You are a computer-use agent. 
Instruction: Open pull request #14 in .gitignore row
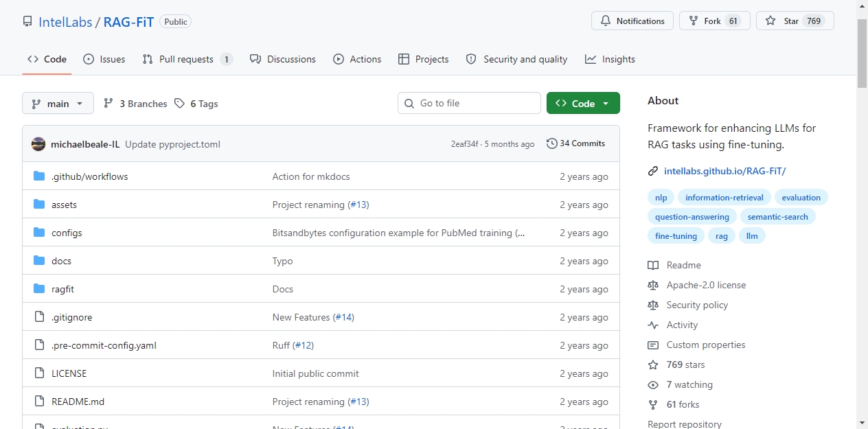pos(343,317)
